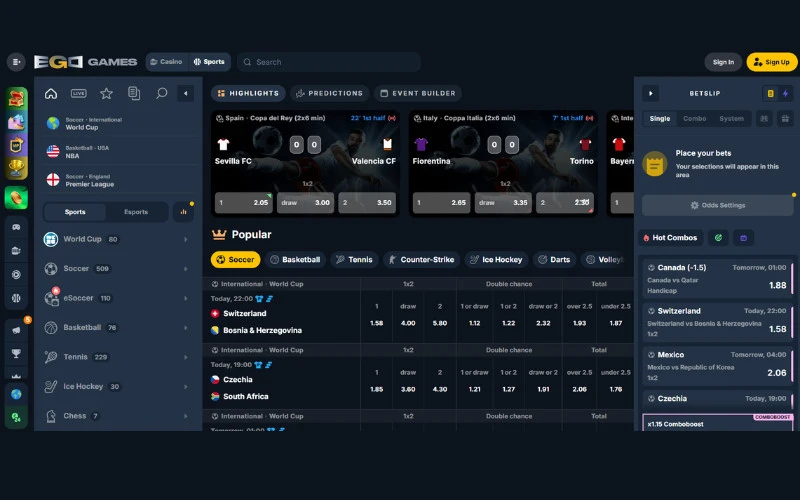This screenshot has width=800, height=500.
Task: Toggle the quick bet lightning icon
Action: (x=785, y=93)
